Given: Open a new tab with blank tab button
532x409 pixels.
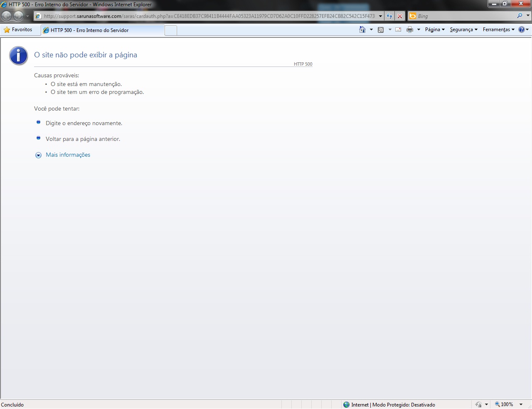Looking at the screenshot, I should point(171,30).
